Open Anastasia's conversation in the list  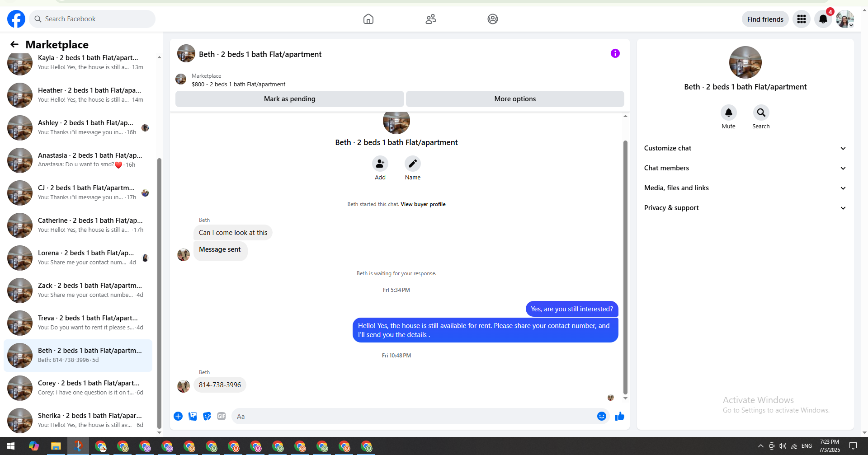pyautogui.click(x=78, y=160)
